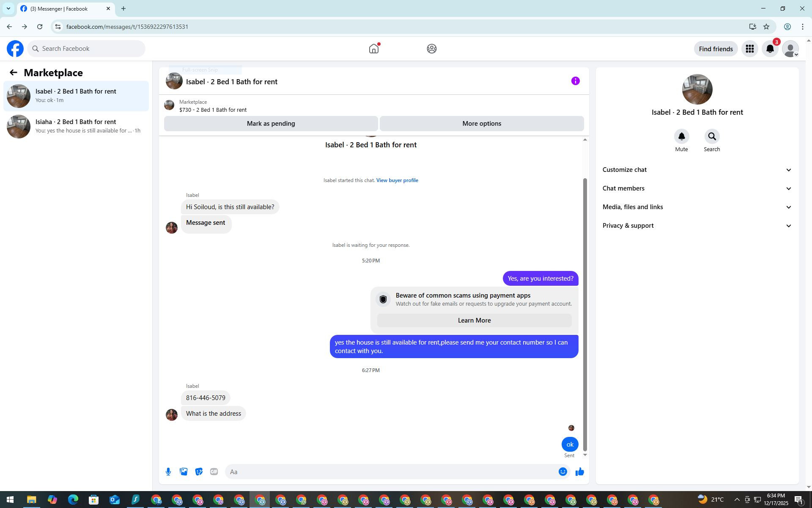Click the voice clip microphone icon
Screen dimensions: 812x508
(168, 472)
